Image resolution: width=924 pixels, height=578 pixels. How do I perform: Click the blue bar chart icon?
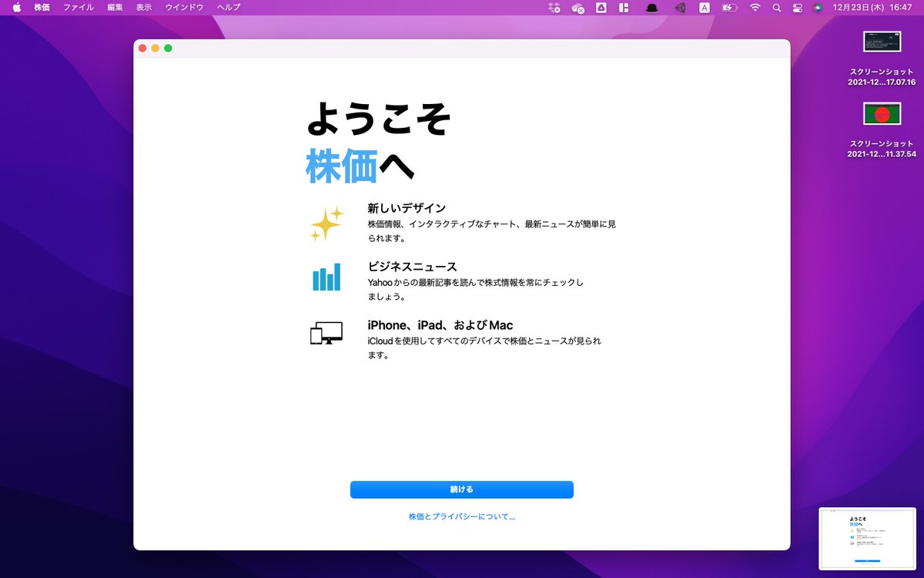point(326,277)
